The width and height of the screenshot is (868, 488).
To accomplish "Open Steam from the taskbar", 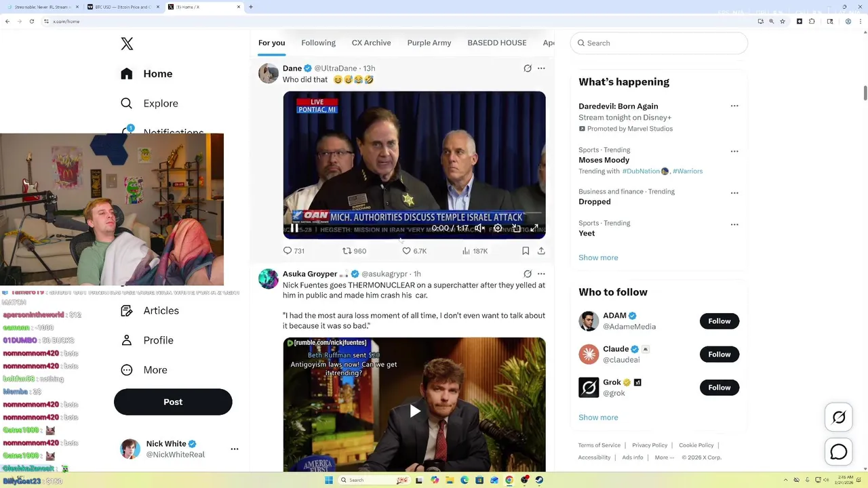I will tap(539, 480).
